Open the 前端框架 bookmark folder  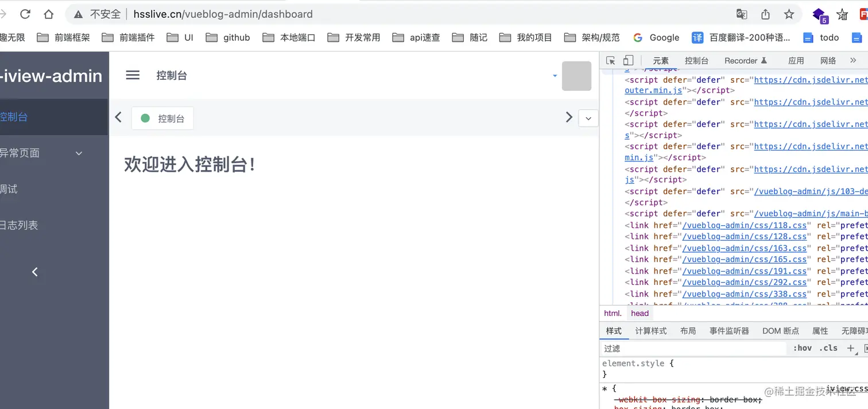63,37
